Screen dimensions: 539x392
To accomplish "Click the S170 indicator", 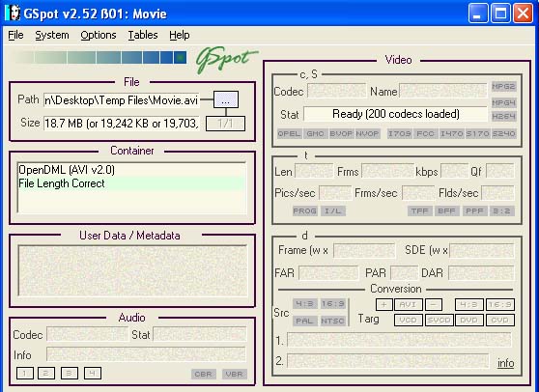I will [x=478, y=133].
